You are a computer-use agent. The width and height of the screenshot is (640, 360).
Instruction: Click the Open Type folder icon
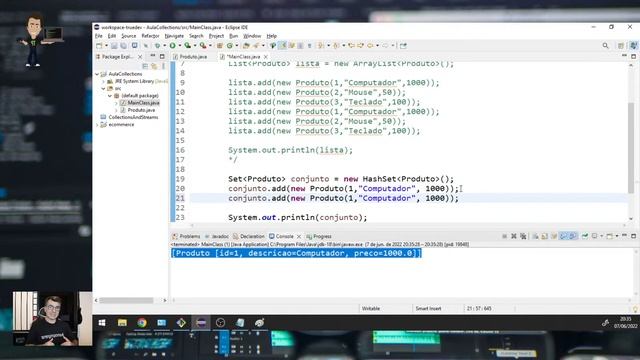click(246, 46)
